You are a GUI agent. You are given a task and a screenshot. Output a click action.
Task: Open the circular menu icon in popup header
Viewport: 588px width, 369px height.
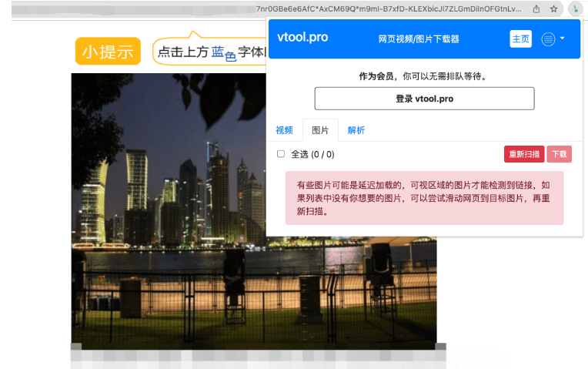pos(548,39)
